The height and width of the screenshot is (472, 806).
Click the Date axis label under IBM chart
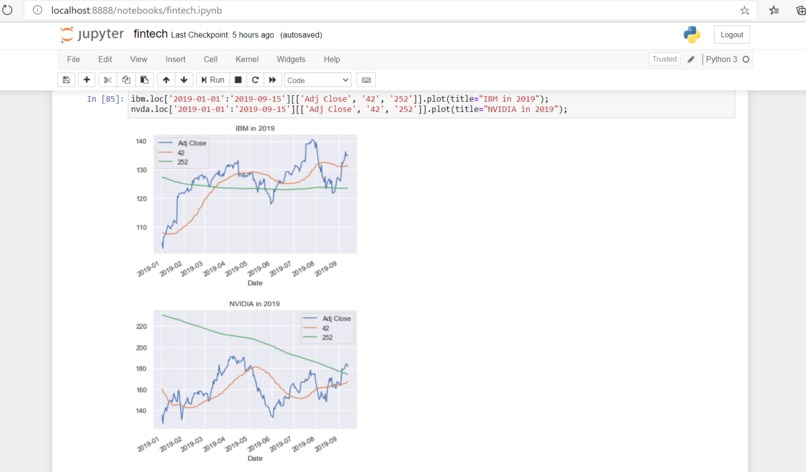(x=255, y=283)
